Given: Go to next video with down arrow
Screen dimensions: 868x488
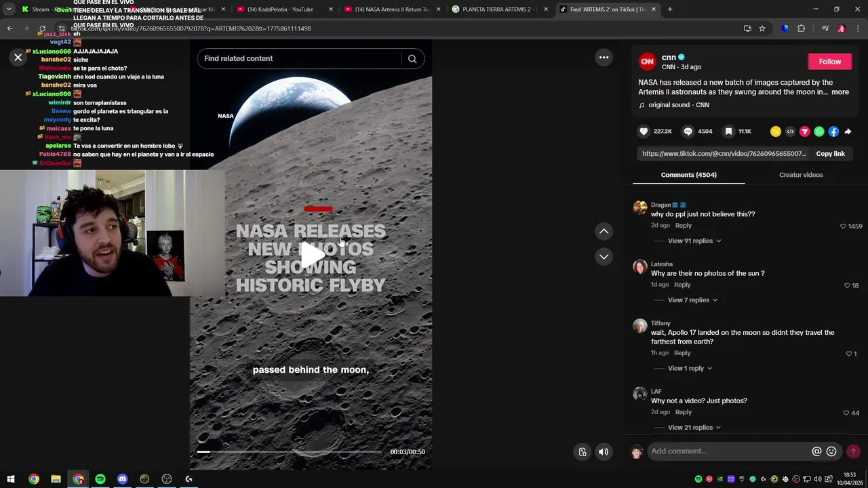Looking at the screenshot, I should click(604, 256).
